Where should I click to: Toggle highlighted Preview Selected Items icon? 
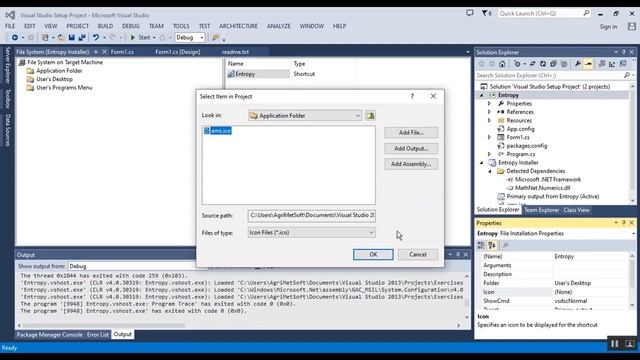pos(588,64)
